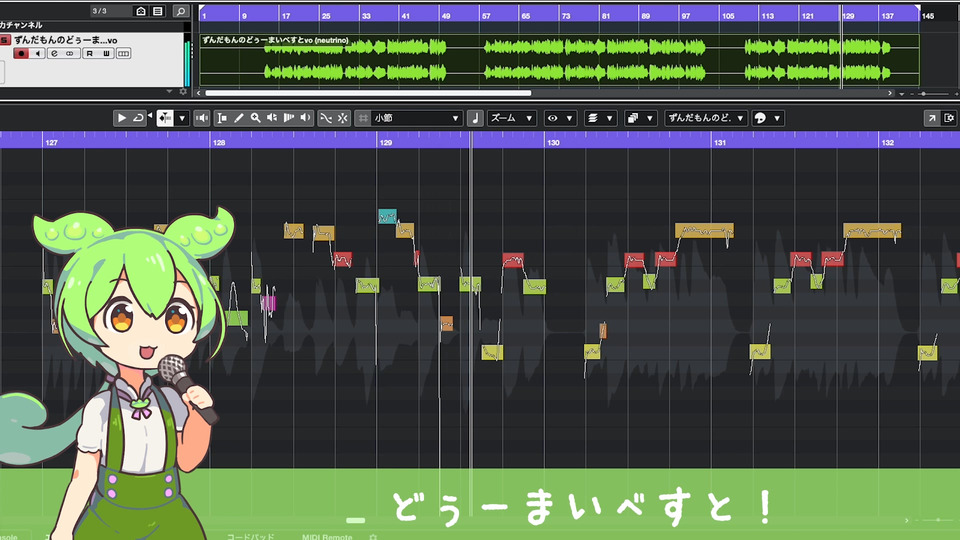Viewport: 960px width, 540px height.
Task: Adjust project horizontal zoom slider
Action: point(924,94)
